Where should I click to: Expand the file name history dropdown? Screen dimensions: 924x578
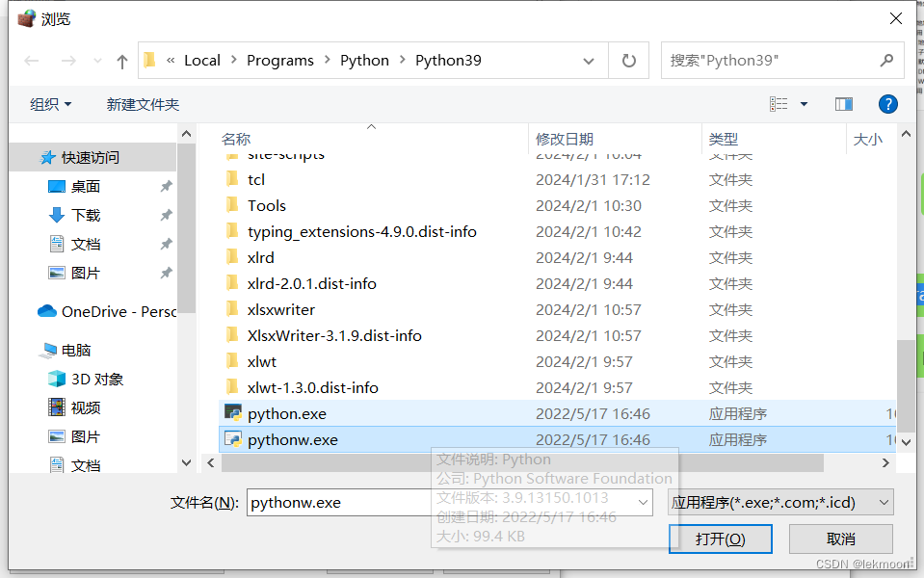point(643,503)
